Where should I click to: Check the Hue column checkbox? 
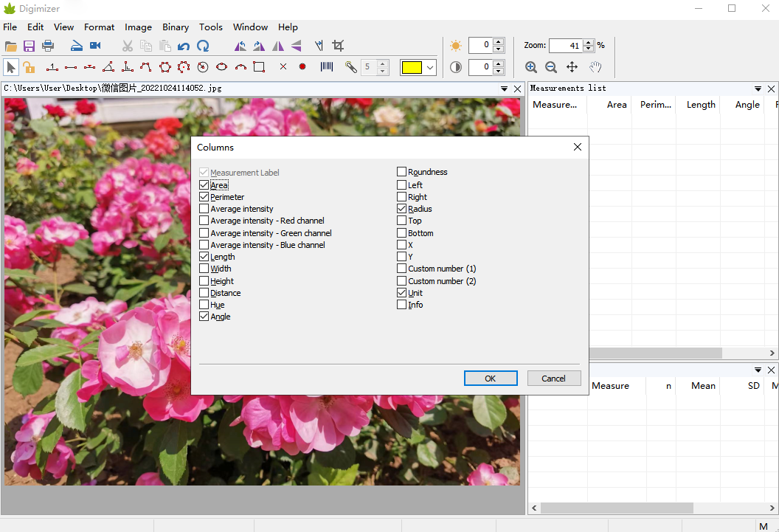click(204, 305)
